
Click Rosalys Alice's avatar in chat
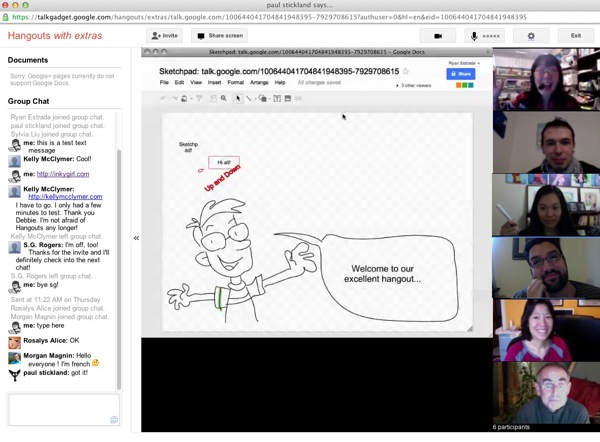click(x=15, y=342)
